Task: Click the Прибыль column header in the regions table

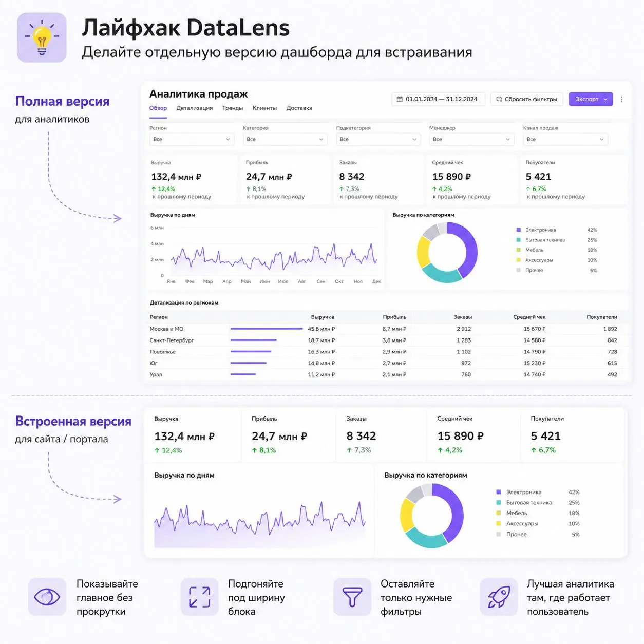Action: coord(394,317)
